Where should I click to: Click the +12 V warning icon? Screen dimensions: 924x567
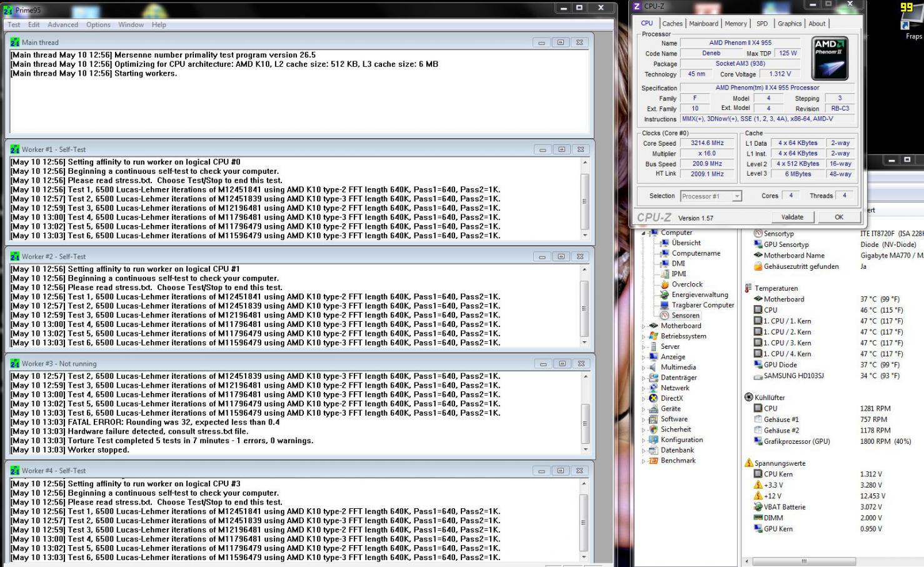(758, 496)
